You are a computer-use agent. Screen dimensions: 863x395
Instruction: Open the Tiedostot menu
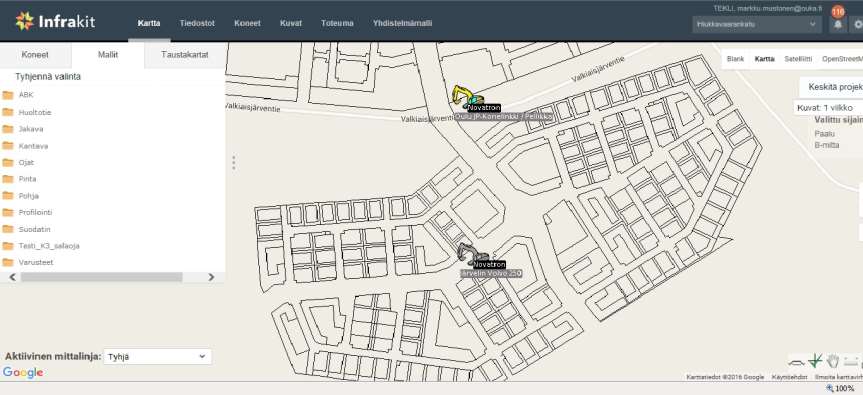197,23
